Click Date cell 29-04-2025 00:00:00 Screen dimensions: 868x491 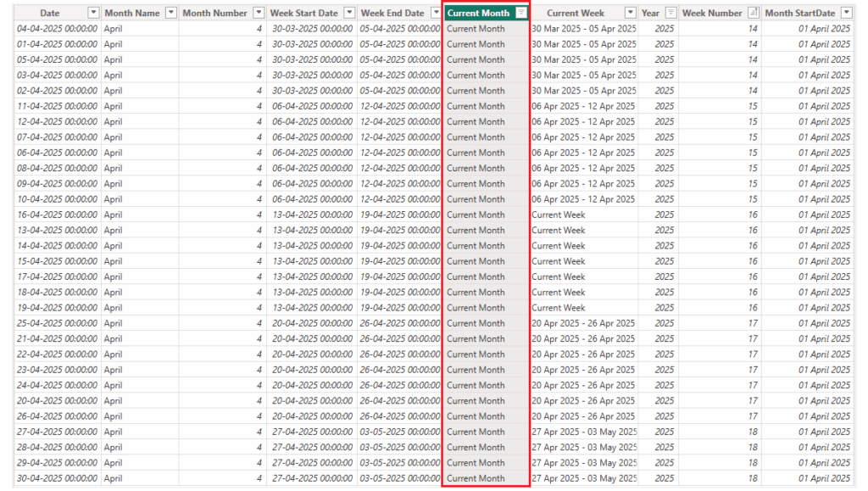(57, 462)
